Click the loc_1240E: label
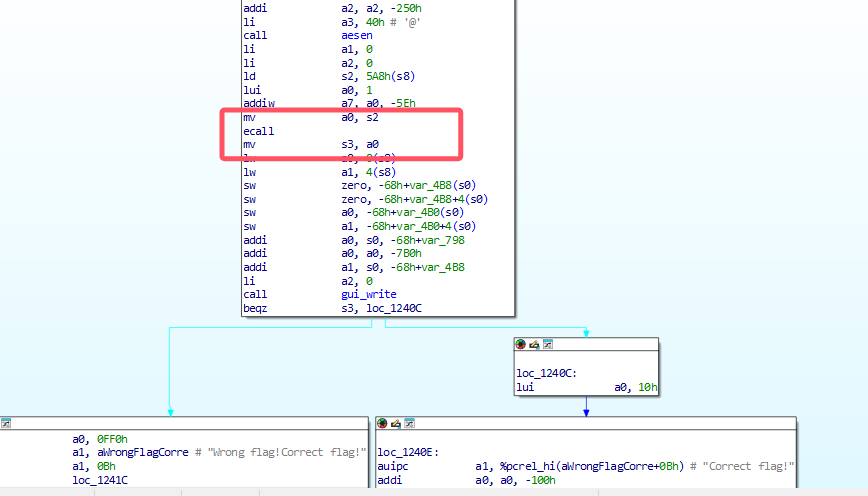Image resolution: width=868 pixels, height=496 pixels. click(x=408, y=453)
